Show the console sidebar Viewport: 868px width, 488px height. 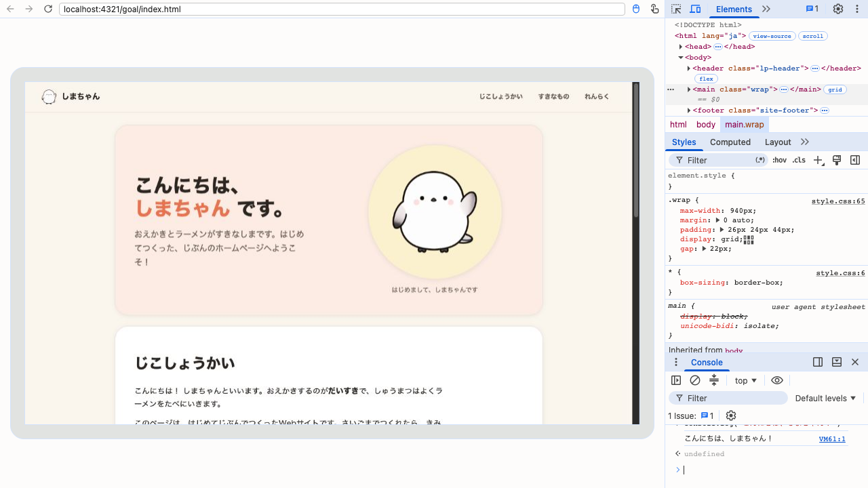tap(676, 380)
